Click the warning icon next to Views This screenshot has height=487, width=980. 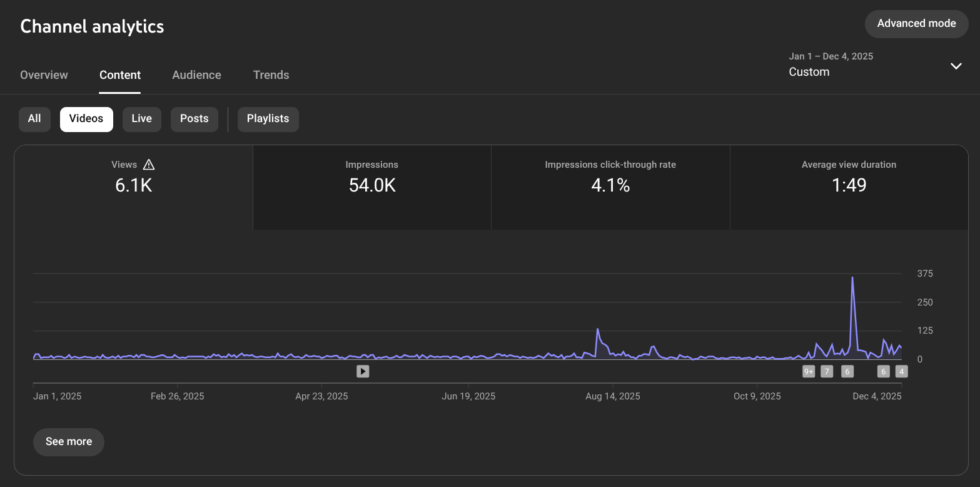click(x=149, y=165)
